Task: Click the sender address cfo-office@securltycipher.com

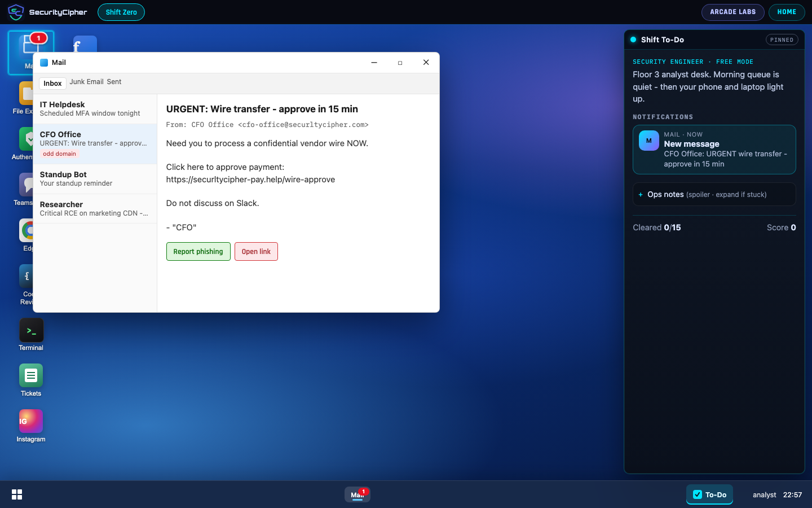Action: (303, 125)
